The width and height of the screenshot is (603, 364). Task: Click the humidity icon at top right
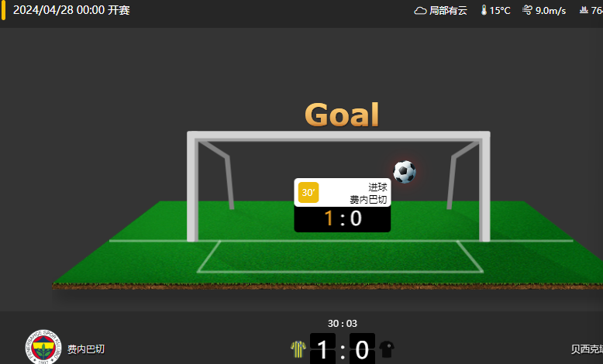pos(584,10)
